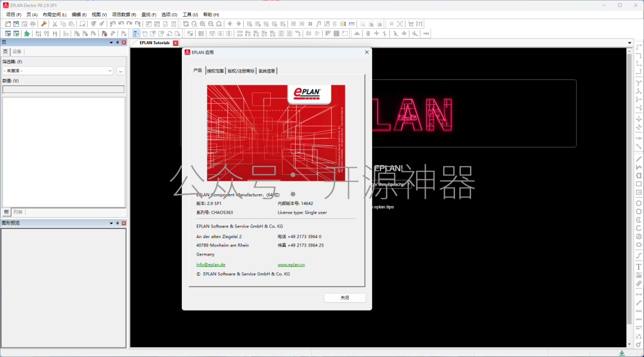The image size is (644, 357).
Task: Open the 视图 (V) menu
Action: click(x=99, y=15)
